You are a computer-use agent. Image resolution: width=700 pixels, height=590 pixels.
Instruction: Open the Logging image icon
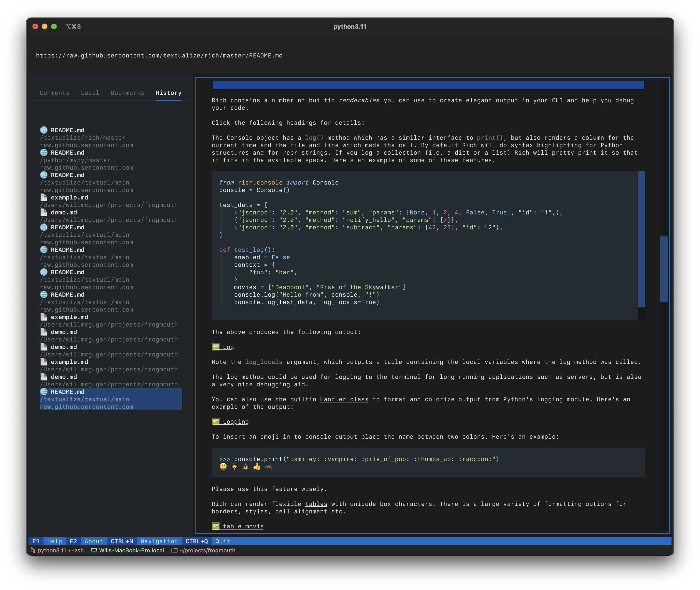click(215, 421)
